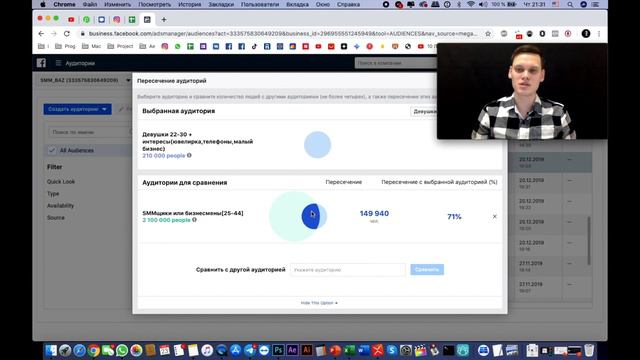This screenshot has height=360, width=640.
Task: Open Photoshop from the dock
Action: pyautogui.click(x=278, y=350)
